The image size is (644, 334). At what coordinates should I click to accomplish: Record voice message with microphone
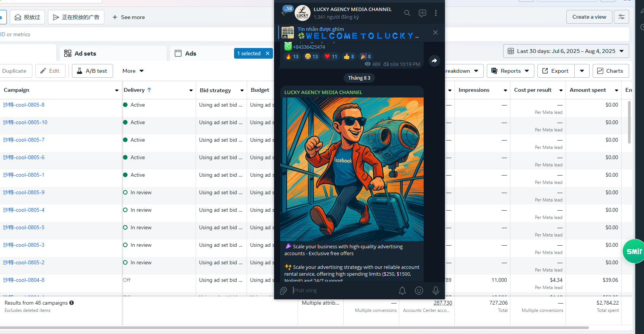click(x=436, y=291)
